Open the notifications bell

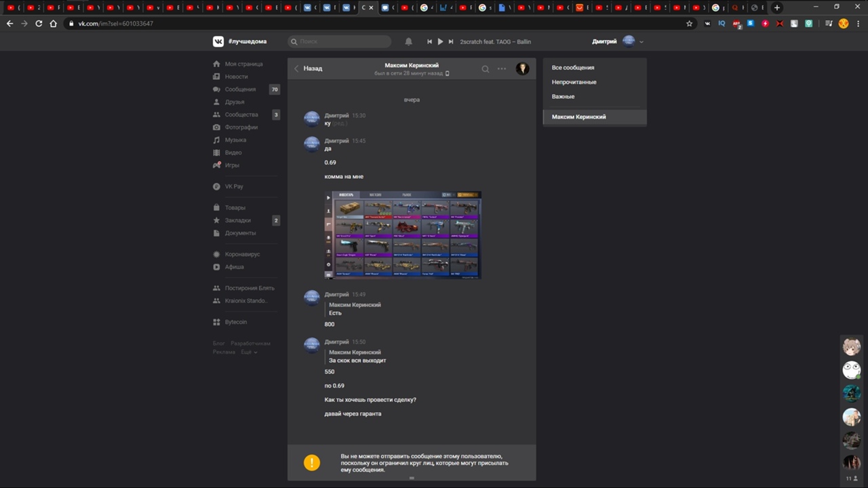click(x=408, y=41)
